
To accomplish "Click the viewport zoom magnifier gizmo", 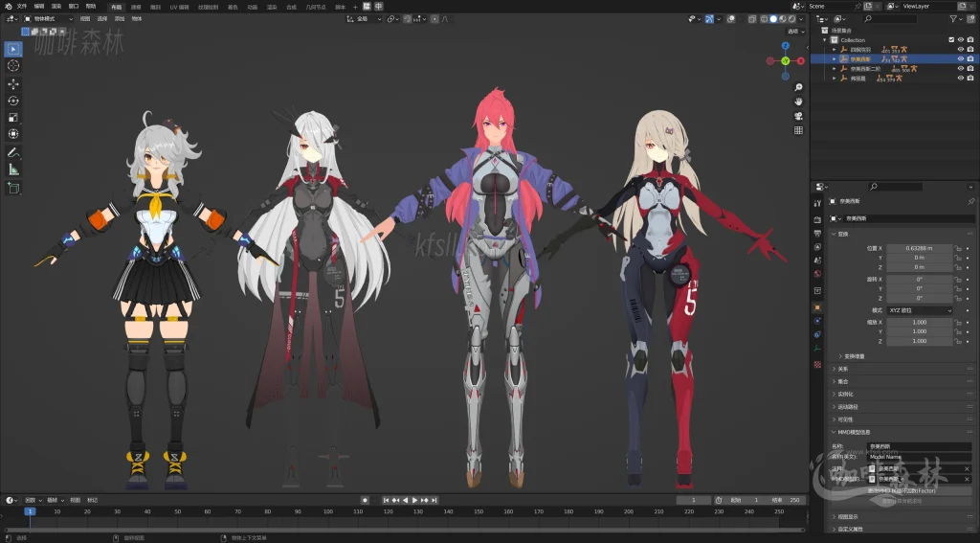I will point(798,87).
